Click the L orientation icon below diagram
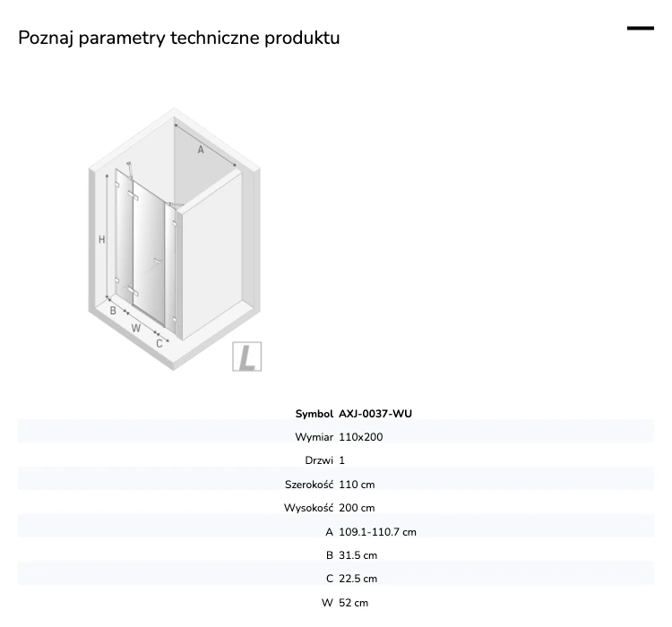Screen dimensions: 672x627 click(x=247, y=356)
